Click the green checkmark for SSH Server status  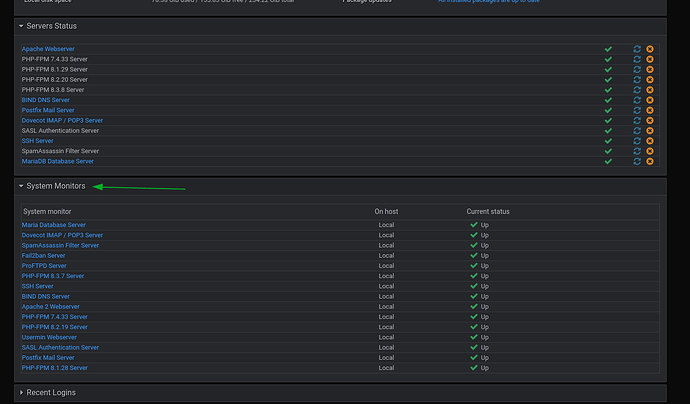(608, 141)
